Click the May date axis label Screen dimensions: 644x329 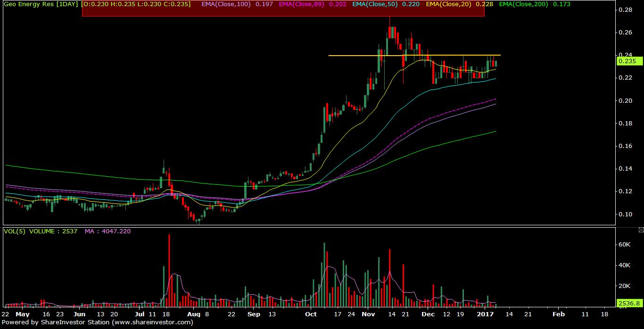click(23, 314)
